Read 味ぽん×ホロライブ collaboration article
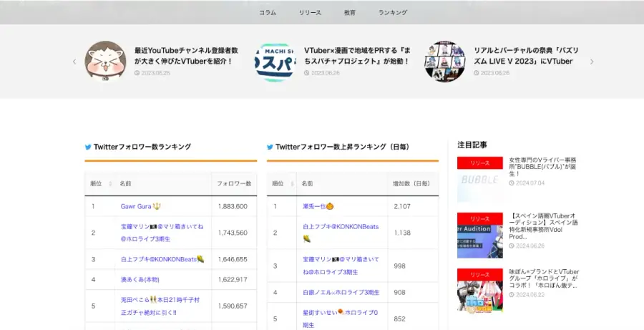 point(545,278)
